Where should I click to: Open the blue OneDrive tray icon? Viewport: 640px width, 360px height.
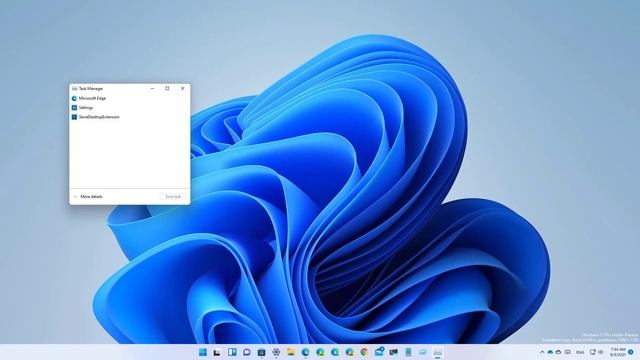point(550,352)
